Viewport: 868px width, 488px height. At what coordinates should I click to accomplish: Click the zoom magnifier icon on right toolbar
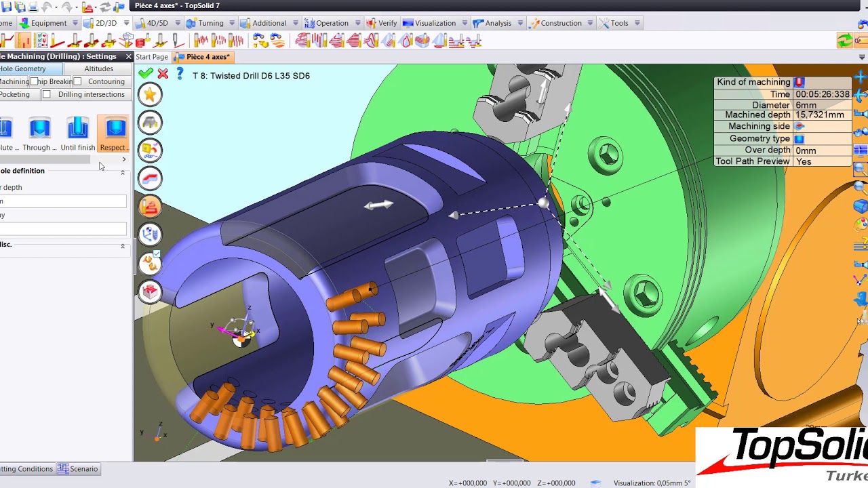click(861, 169)
